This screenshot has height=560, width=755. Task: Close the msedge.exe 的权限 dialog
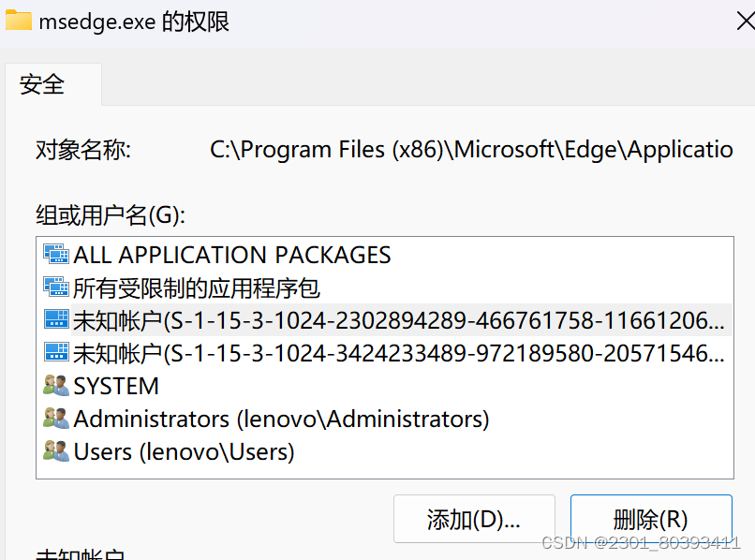pyautogui.click(x=747, y=21)
